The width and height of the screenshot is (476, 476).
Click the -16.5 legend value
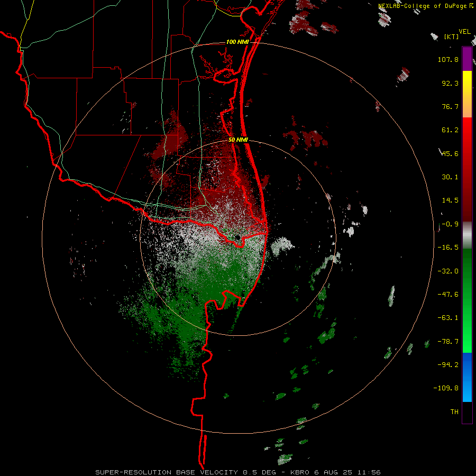tap(448, 248)
